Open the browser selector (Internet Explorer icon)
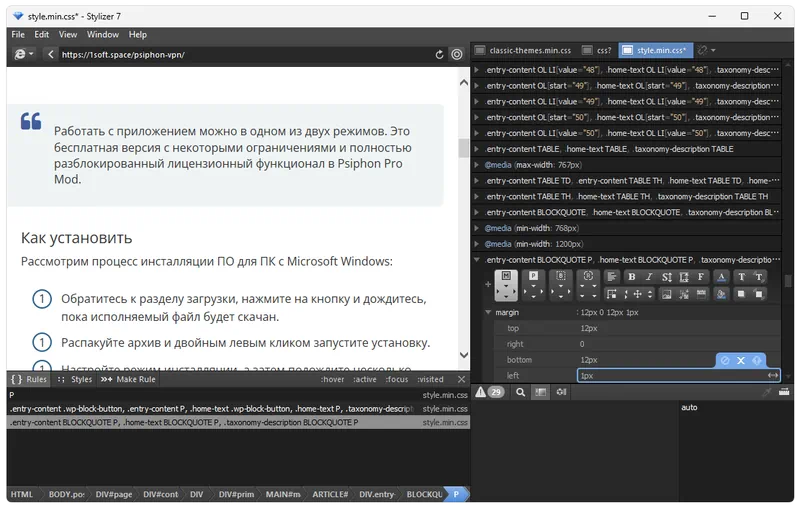This screenshot has height=508, width=800. pos(23,54)
